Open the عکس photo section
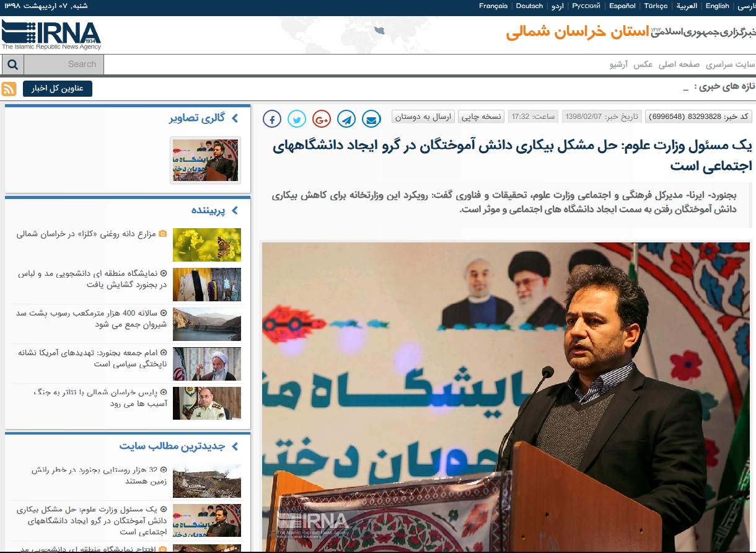Viewport: 756px width, 553px height. (x=643, y=64)
